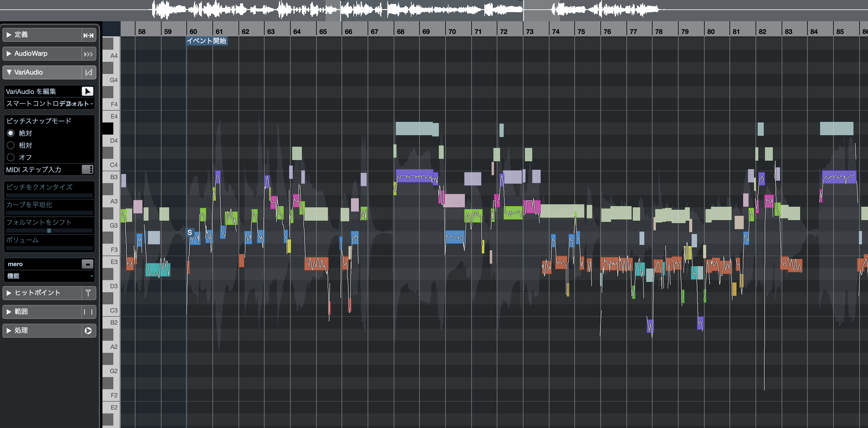This screenshot has width=868, height=428.
Task: Expand the ヒットポイント section
Action: point(9,293)
